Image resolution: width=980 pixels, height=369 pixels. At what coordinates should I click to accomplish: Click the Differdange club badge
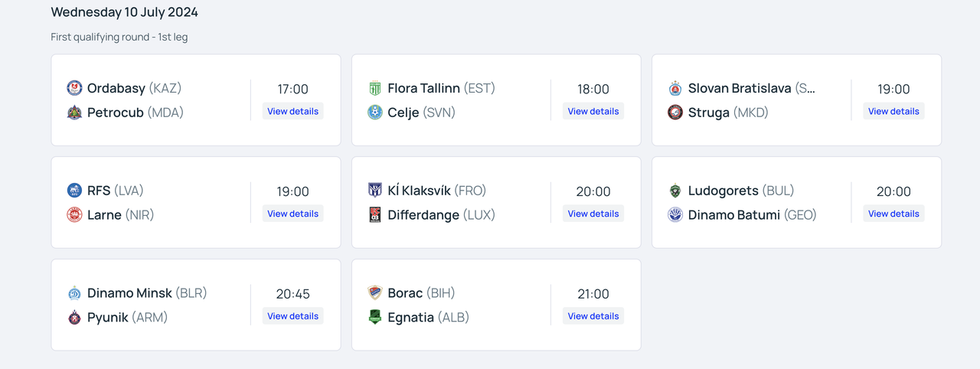pos(374,214)
